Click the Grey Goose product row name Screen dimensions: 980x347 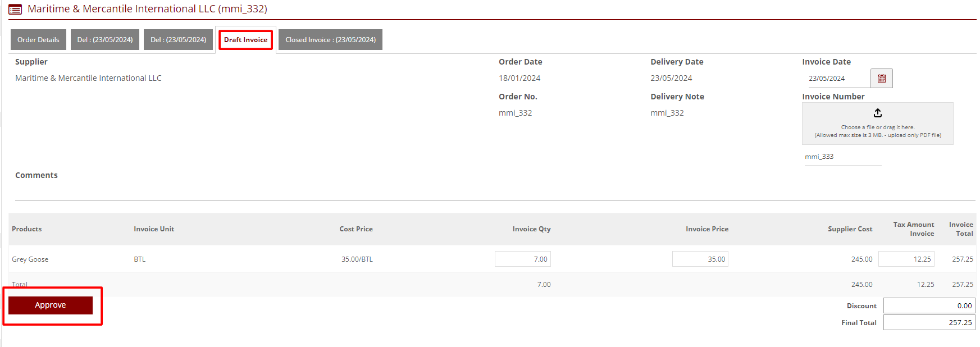[x=30, y=259]
